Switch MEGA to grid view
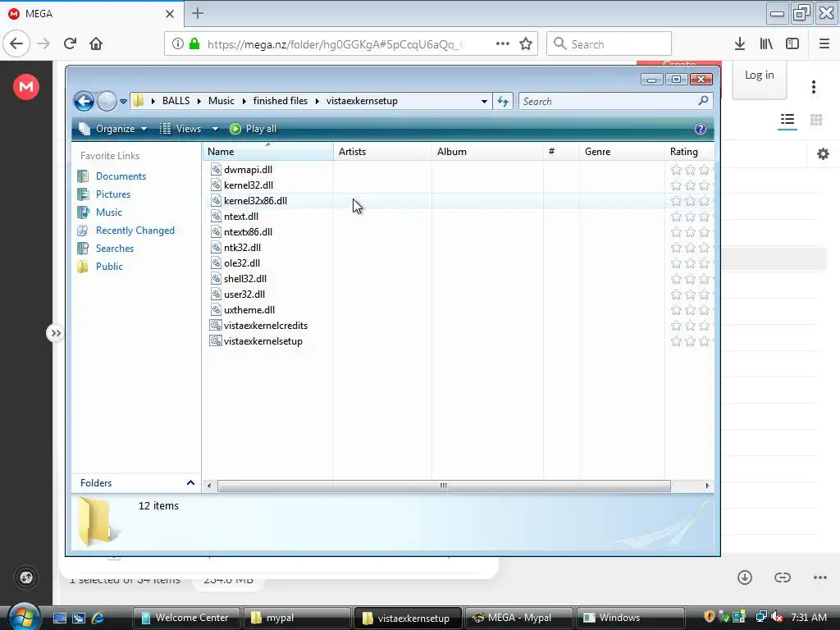Screen dimensions: 840x630 coord(816,120)
